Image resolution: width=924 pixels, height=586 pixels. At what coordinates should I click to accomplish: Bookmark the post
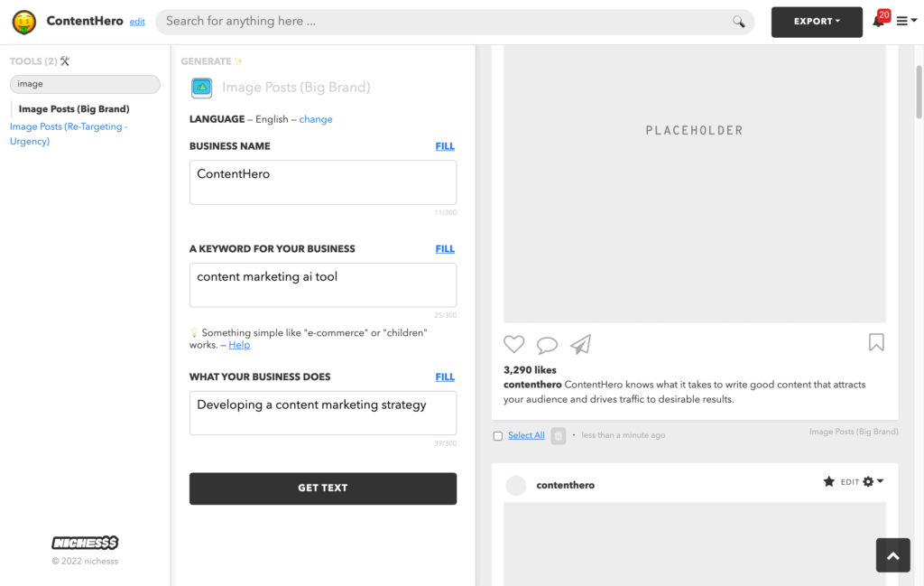pos(876,342)
